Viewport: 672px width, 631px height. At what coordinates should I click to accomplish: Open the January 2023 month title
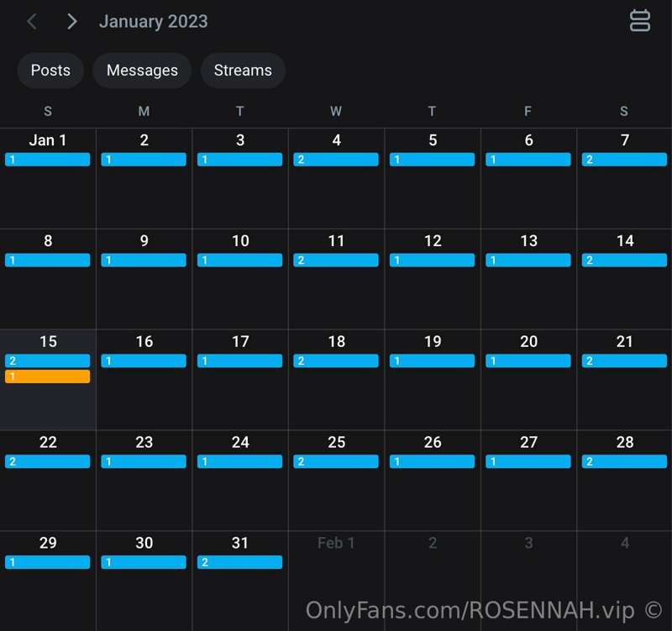153,22
